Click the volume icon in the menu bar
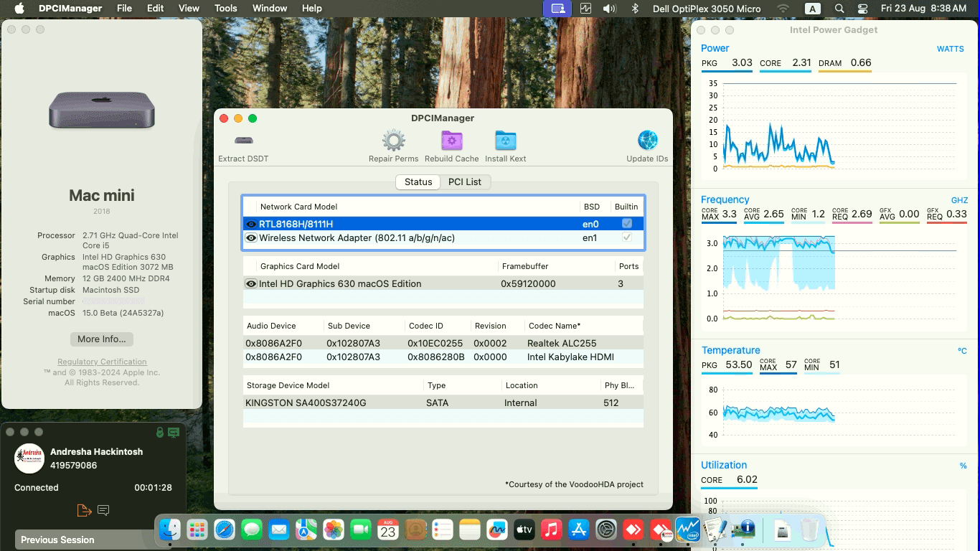The image size is (980, 551). [x=608, y=8]
